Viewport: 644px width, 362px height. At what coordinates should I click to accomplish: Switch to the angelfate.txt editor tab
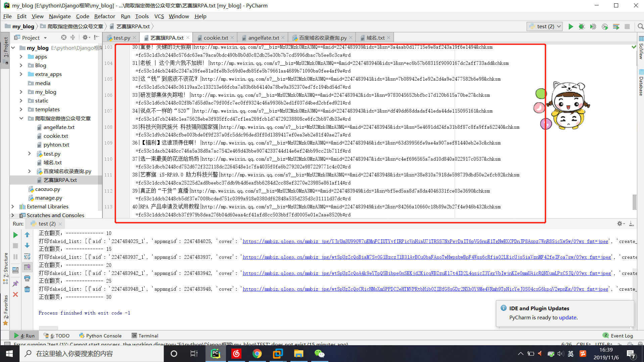[x=264, y=38]
